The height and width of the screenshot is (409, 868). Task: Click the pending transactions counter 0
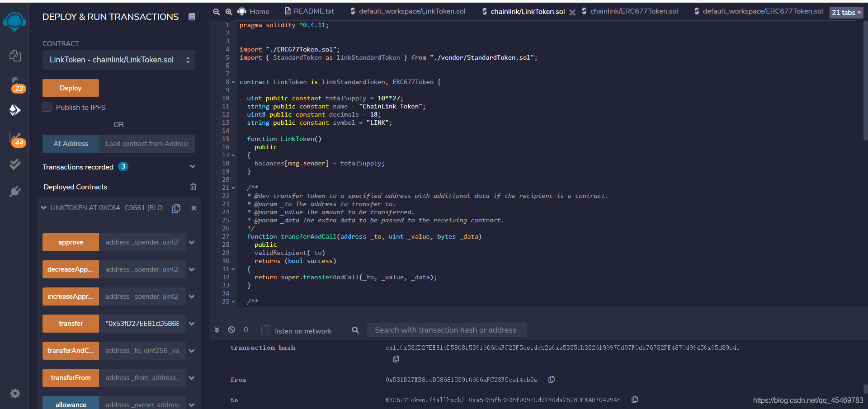click(x=246, y=330)
